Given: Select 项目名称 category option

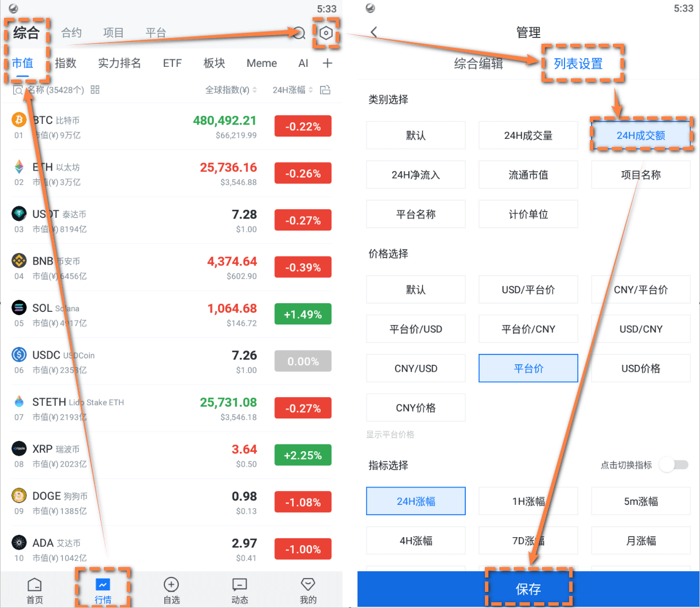Looking at the screenshot, I should [x=641, y=175].
